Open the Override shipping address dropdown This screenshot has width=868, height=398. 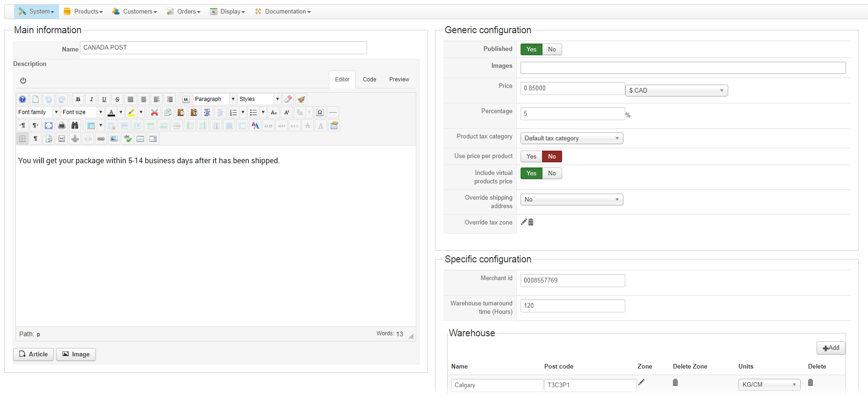pyautogui.click(x=571, y=200)
